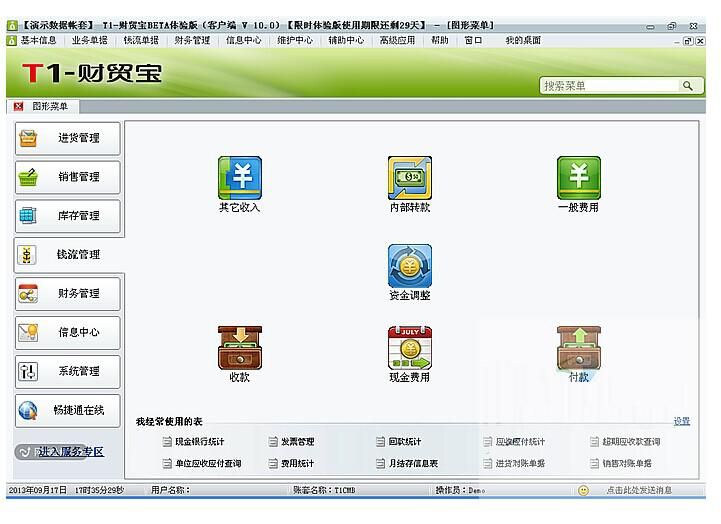Viewport: 721px width, 524px height.
Task: Open the 钱流单据 menu
Action: (x=141, y=40)
